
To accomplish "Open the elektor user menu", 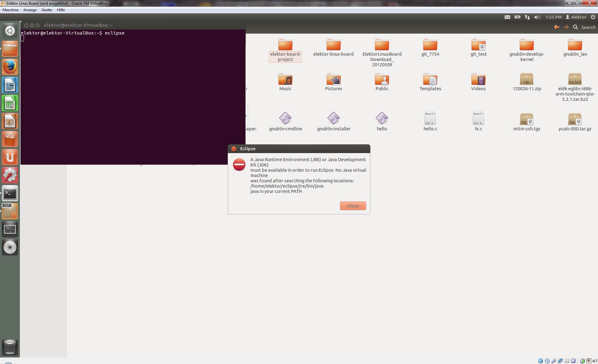I will 576,17.
